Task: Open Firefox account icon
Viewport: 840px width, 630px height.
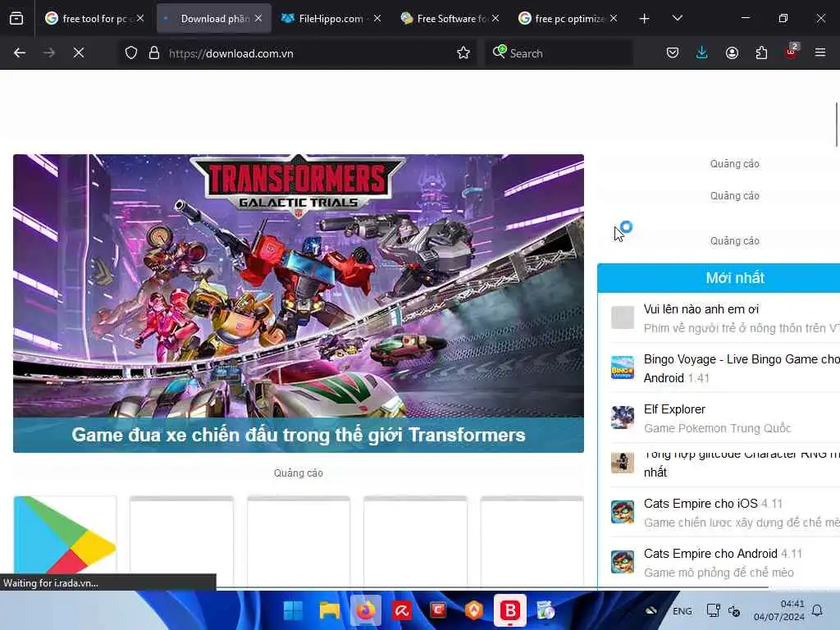Action: (x=732, y=53)
